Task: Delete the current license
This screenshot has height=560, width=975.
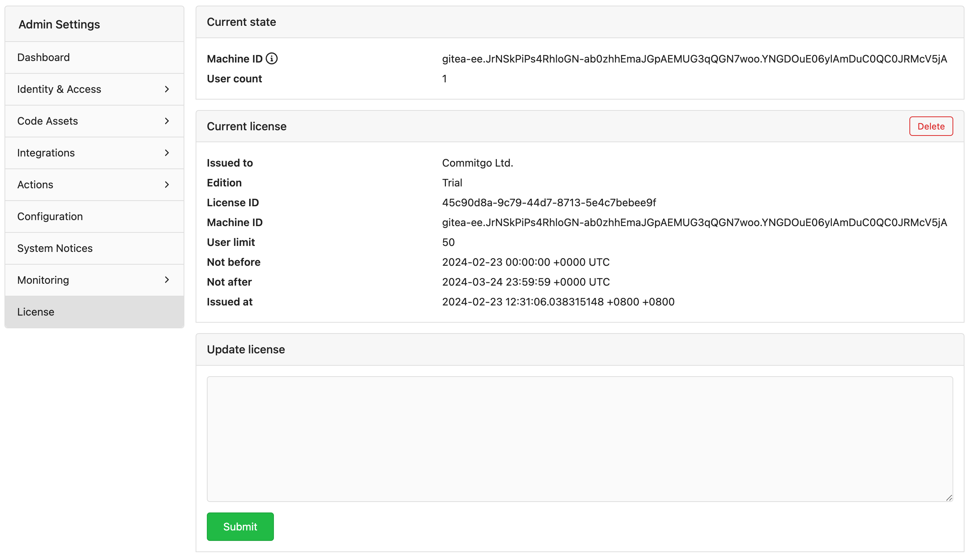Action: [931, 126]
